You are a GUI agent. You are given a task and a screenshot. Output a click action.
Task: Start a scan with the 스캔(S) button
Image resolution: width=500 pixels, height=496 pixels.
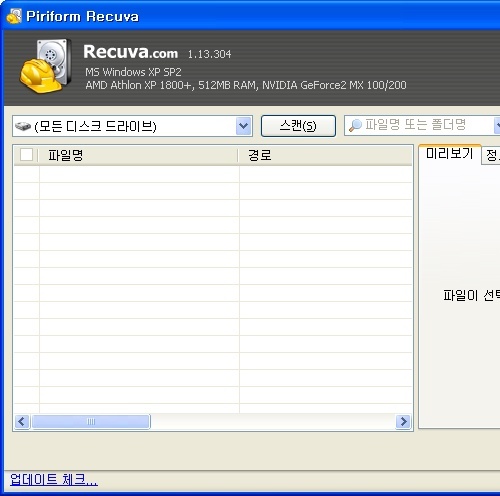coord(298,126)
